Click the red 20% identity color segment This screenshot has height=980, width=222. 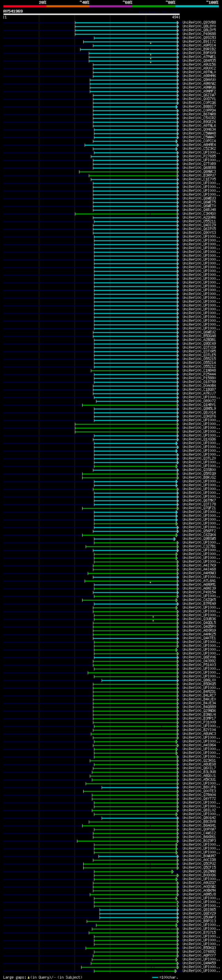tap(25, 6)
